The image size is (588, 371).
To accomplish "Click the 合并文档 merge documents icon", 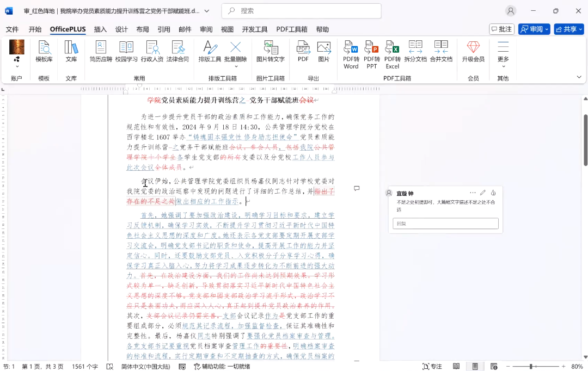I will (x=441, y=51).
